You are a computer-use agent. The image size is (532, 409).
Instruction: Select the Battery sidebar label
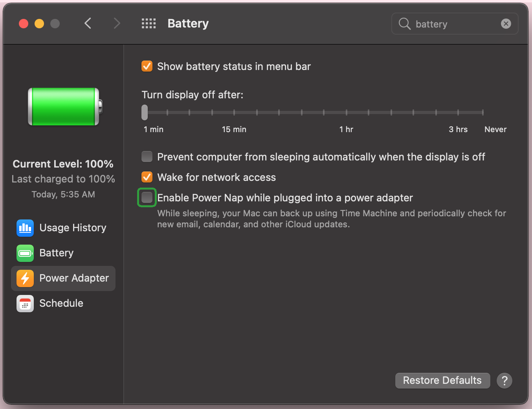(x=57, y=253)
